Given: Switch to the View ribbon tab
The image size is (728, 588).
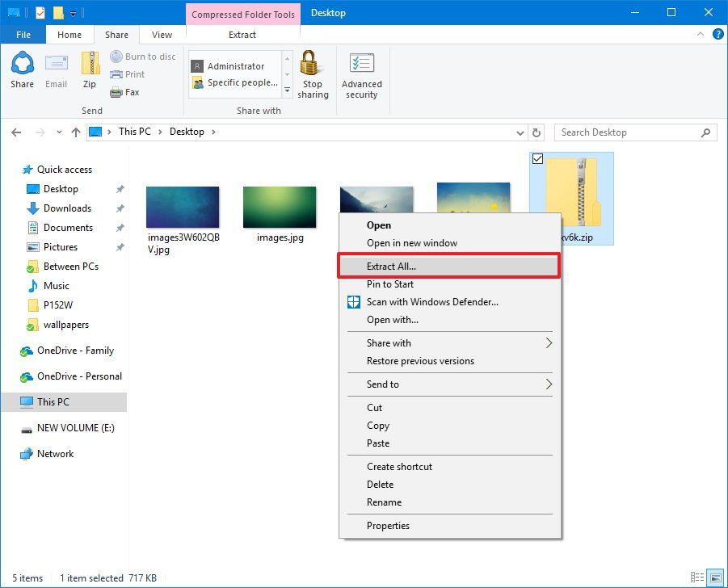Looking at the screenshot, I should (x=160, y=35).
